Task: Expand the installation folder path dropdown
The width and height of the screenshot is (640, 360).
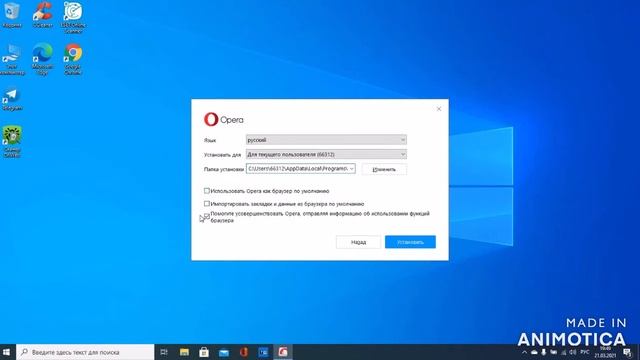Action: tap(351, 169)
